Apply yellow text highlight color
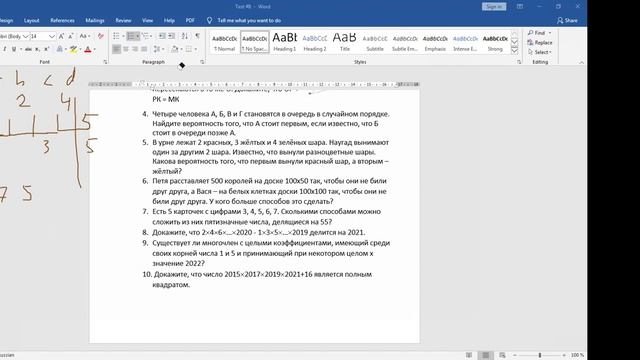640x360 pixels. [73, 49]
